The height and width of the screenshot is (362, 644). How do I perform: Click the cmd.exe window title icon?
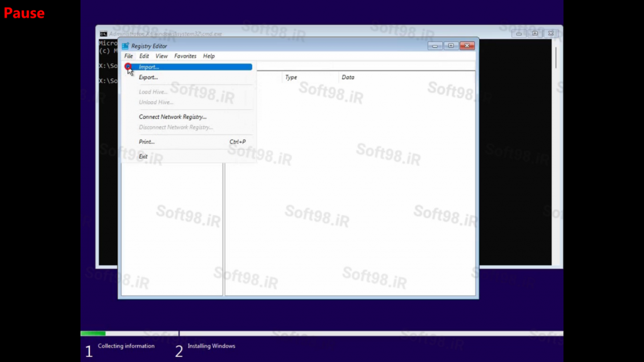pos(104,34)
